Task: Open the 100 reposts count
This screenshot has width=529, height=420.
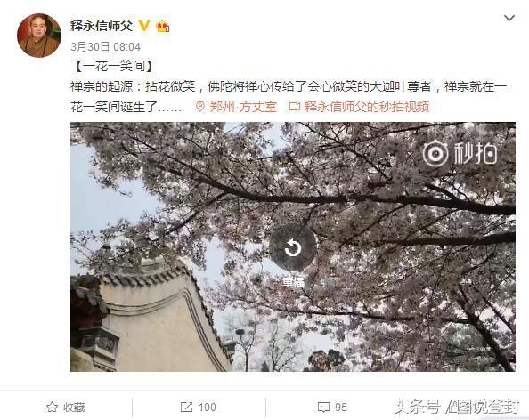Action: tap(207, 408)
